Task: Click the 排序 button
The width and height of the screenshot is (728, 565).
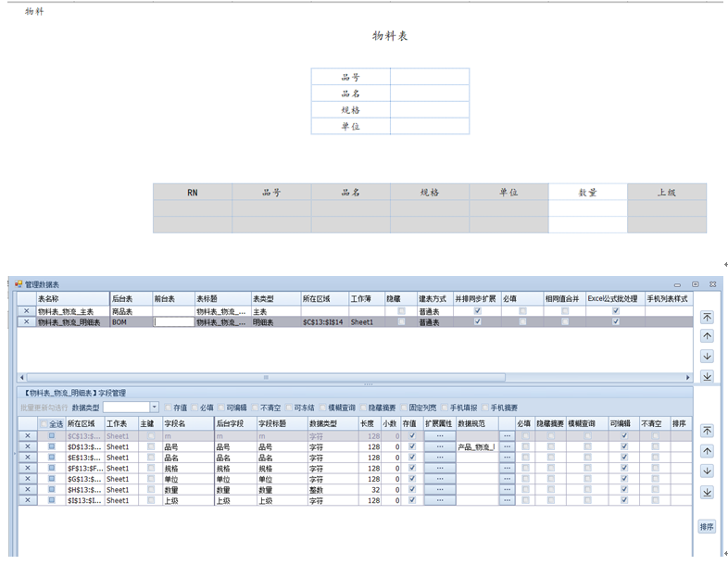Action: click(707, 526)
